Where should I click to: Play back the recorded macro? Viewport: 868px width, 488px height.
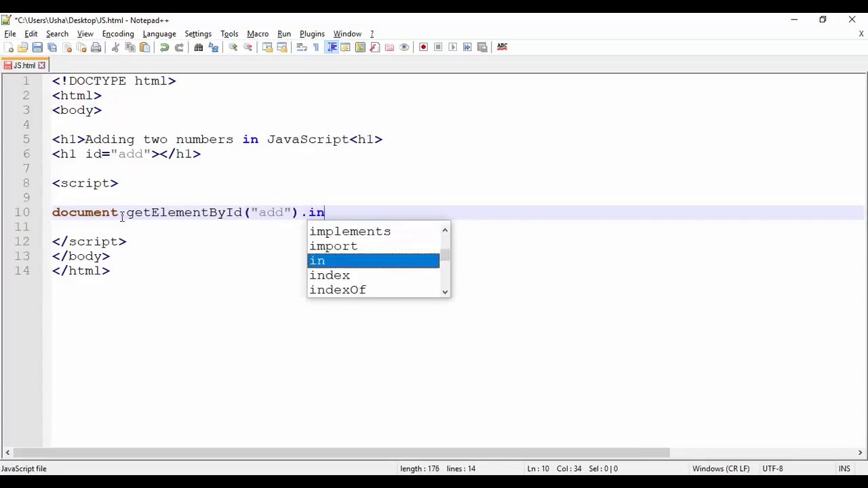point(453,47)
